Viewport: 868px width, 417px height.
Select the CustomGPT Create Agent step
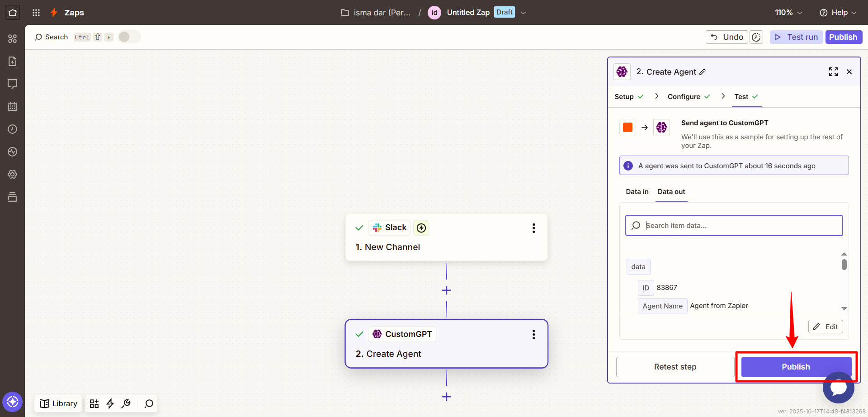pos(446,344)
